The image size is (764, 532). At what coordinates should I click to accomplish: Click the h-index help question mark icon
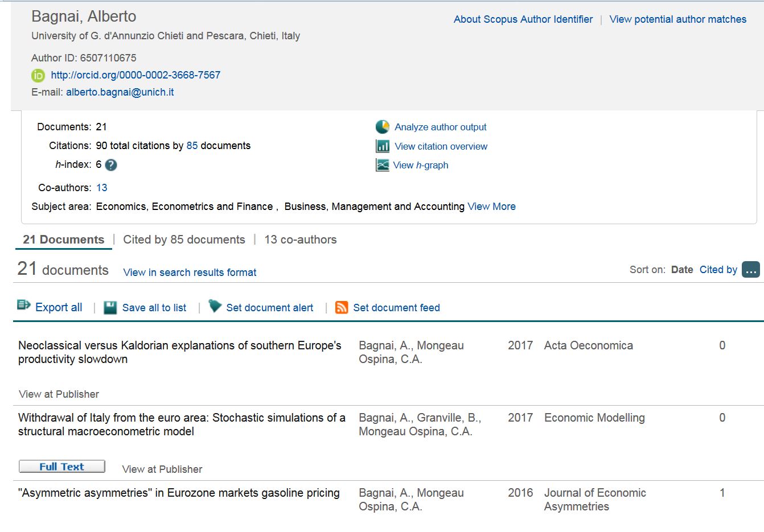(111, 165)
